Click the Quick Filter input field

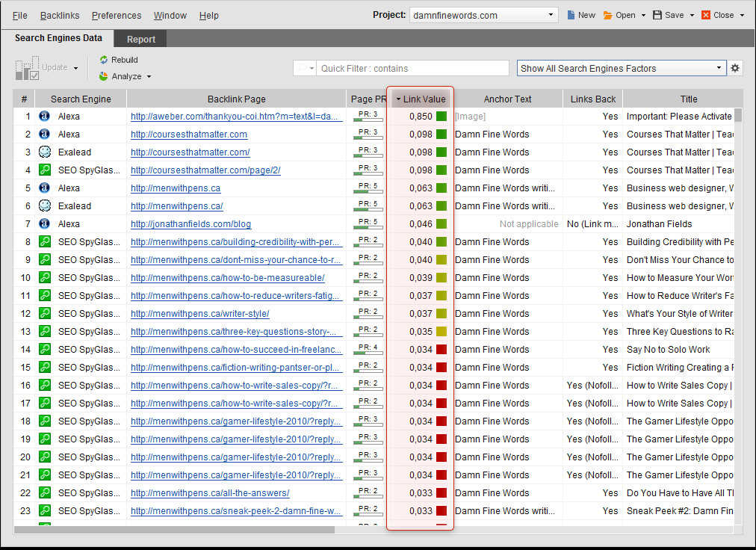(412, 68)
